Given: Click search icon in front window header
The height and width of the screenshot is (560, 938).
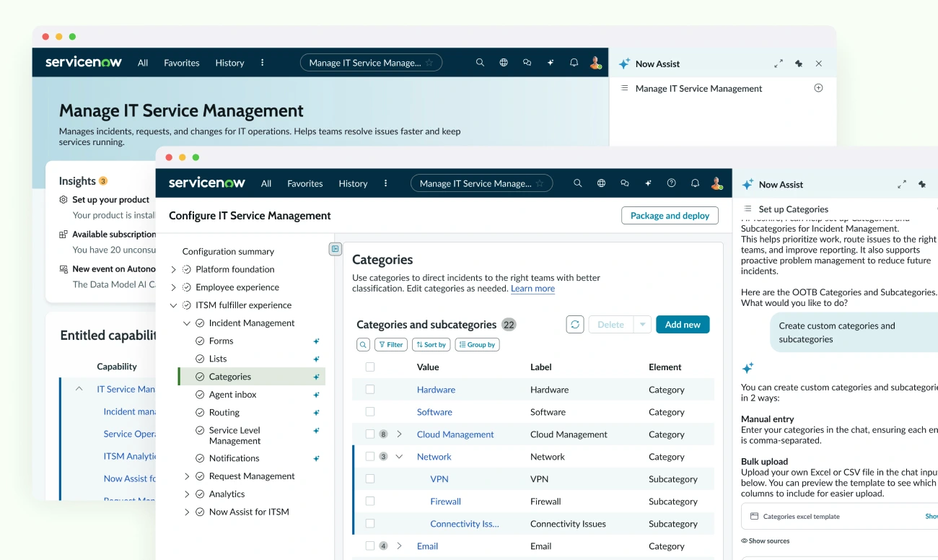Looking at the screenshot, I should (x=577, y=183).
